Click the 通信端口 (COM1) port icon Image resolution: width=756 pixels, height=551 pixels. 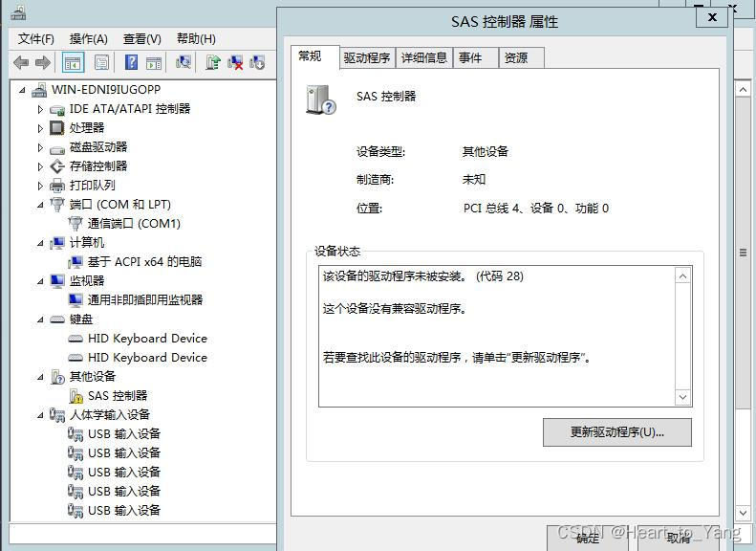pos(75,224)
